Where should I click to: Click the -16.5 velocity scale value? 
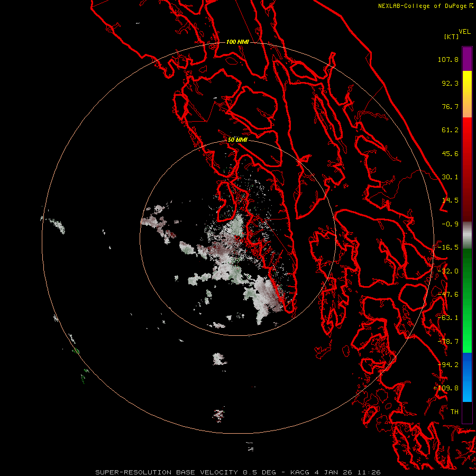448,248
